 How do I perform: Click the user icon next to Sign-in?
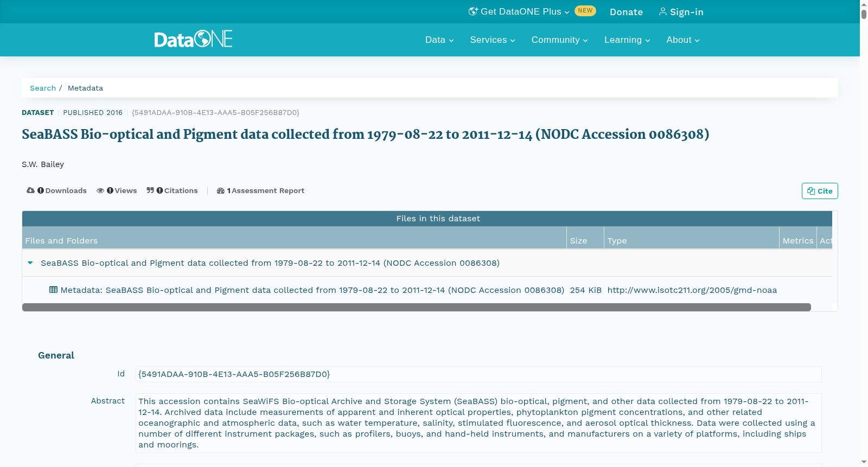(662, 11)
